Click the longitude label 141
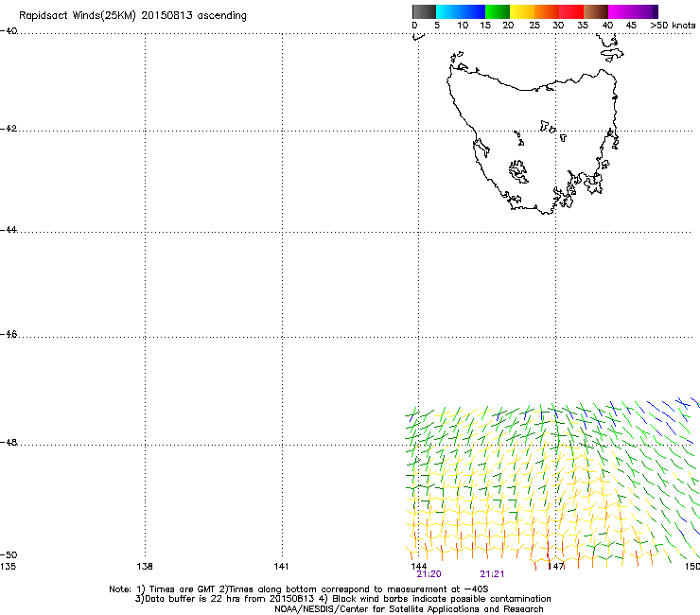This screenshot has height=615, width=700. click(x=281, y=567)
